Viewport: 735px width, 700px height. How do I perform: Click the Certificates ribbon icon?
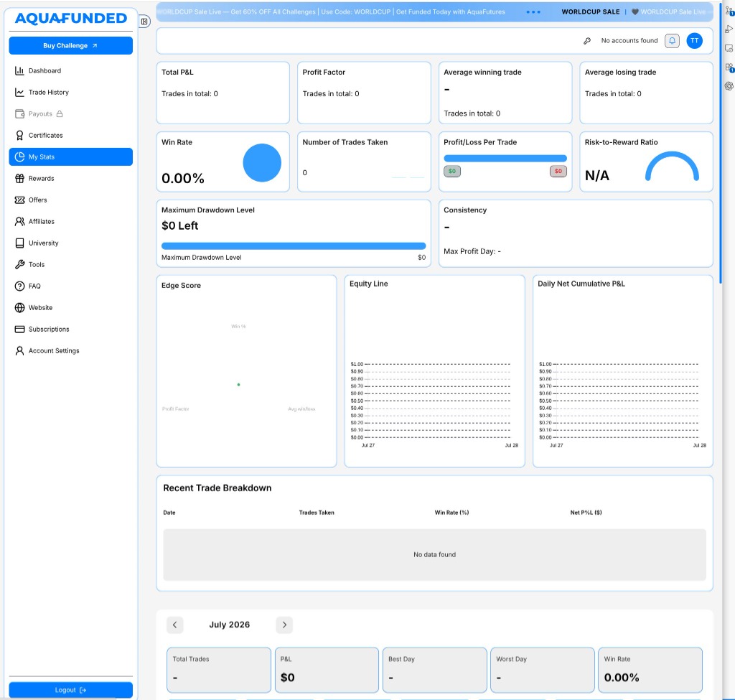(x=19, y=136)
